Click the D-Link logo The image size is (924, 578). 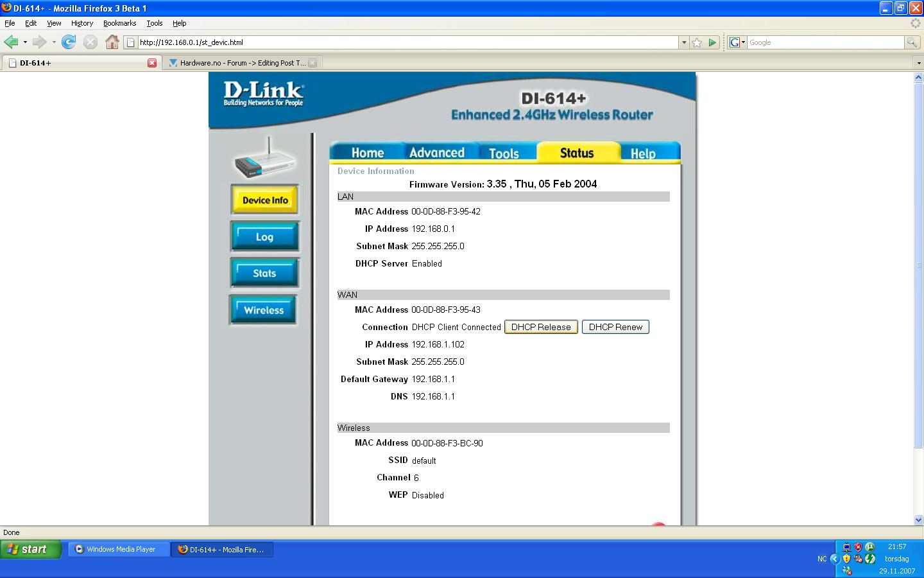[x=263, y=94]
